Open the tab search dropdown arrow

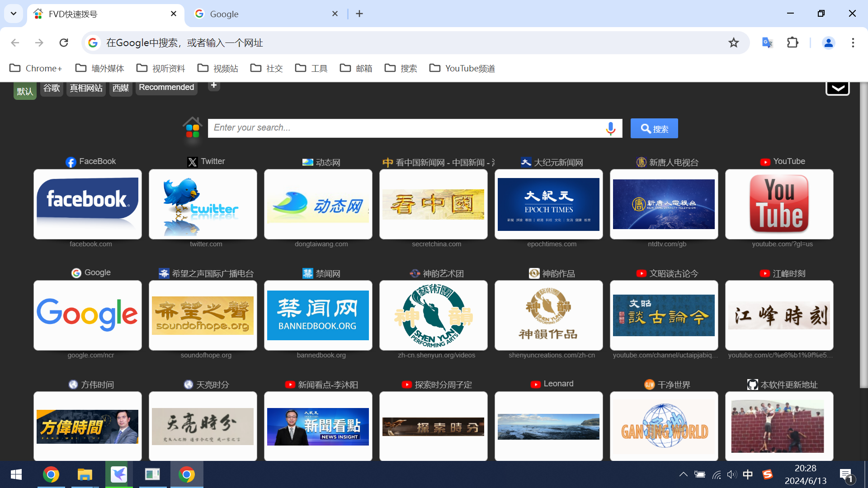coord(14,14)
